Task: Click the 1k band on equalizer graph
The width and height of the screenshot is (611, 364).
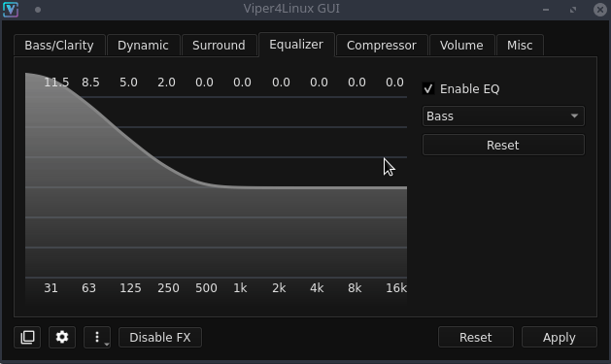Action: coord(241,187)
